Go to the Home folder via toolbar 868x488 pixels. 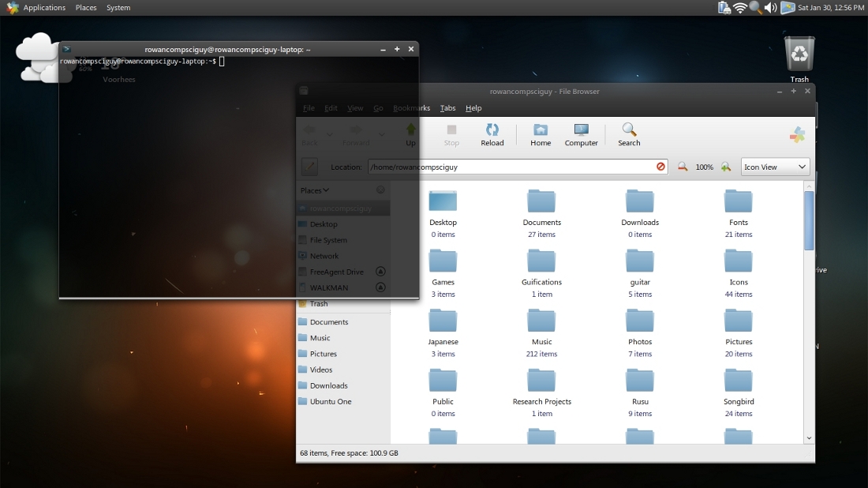click(x=541, y=134)
